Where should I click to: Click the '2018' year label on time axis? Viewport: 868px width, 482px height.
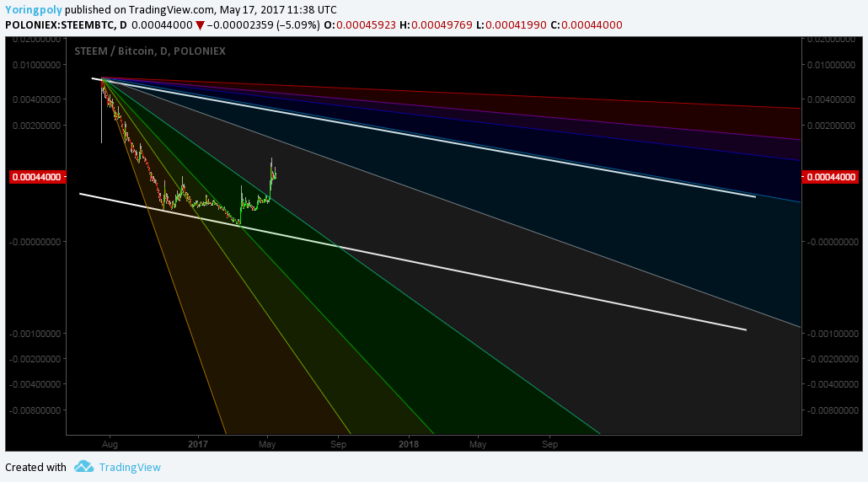point(409,444)
